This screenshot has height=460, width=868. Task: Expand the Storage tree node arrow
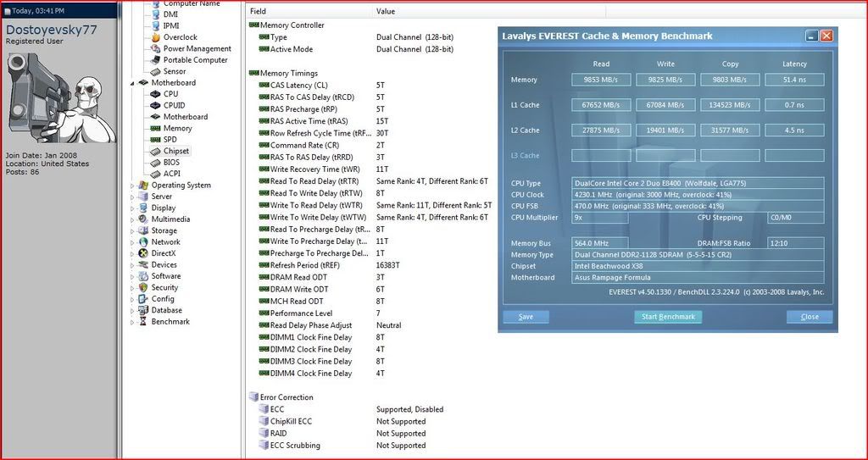[x=132, y=230]
